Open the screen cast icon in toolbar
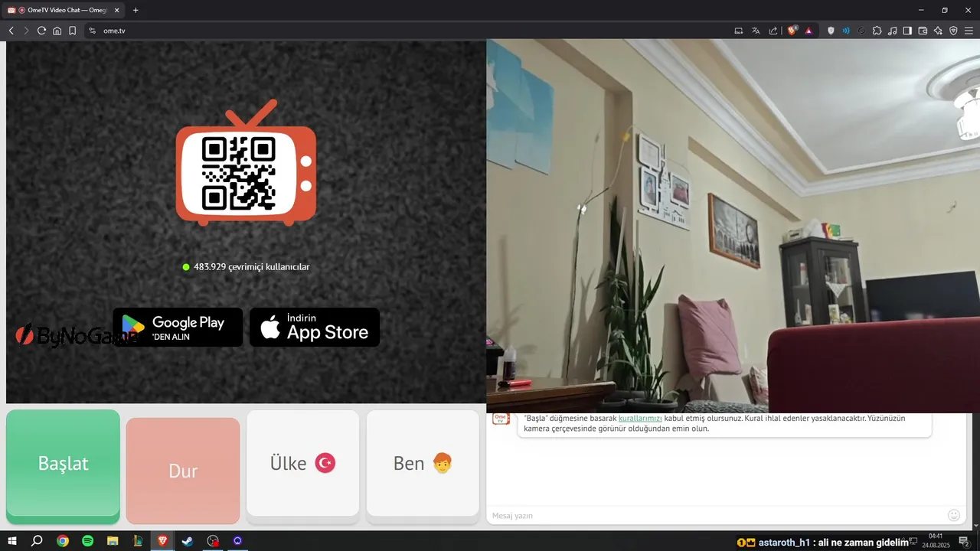This screenshot has height=551, width=980. point(739,31)
